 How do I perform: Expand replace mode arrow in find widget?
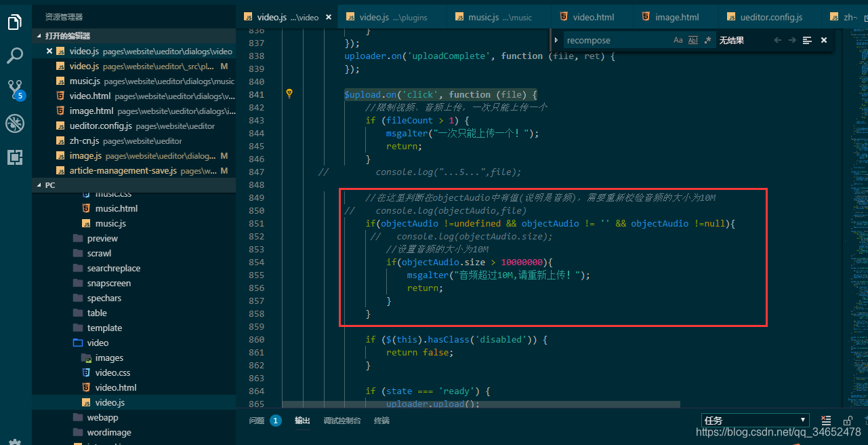(556, 40)
